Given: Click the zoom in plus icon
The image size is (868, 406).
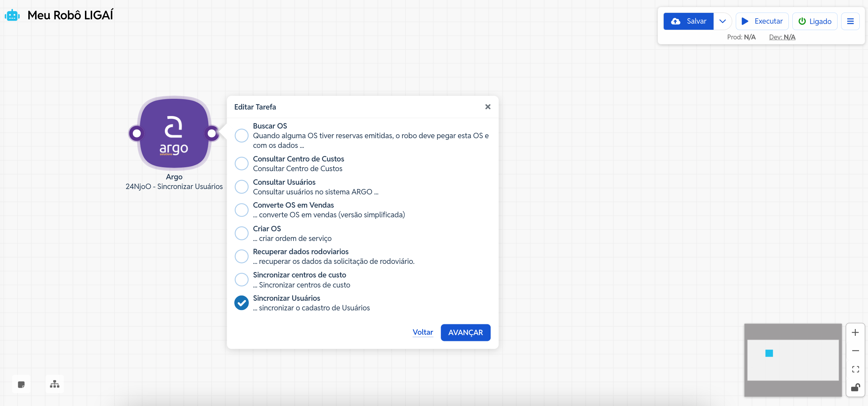Looking at the screenshot, I should click(855, 333).
